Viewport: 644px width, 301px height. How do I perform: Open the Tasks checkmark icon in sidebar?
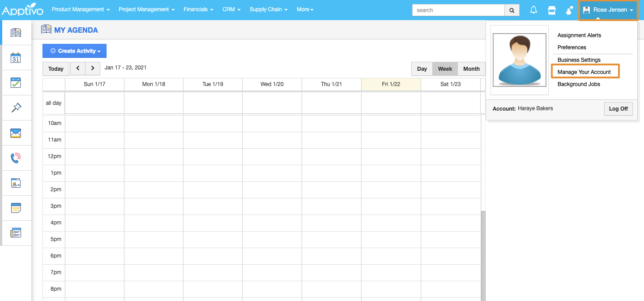(16, 83)
